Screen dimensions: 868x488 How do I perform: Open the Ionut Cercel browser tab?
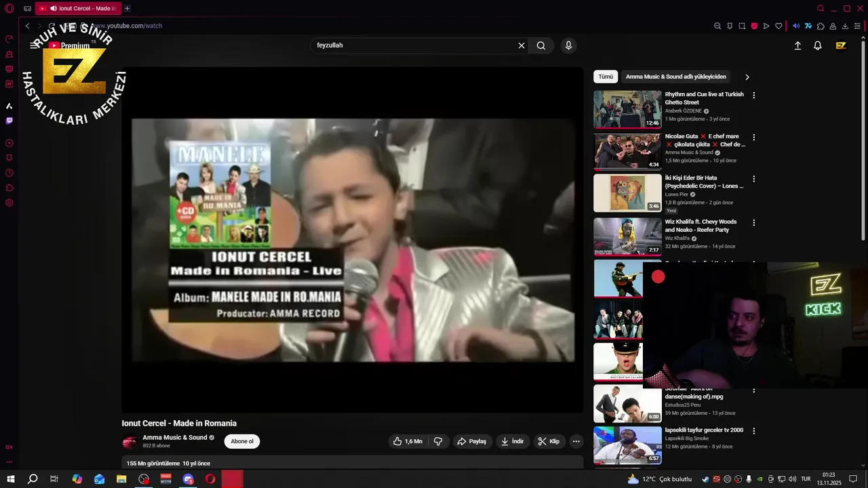[77, 8]
